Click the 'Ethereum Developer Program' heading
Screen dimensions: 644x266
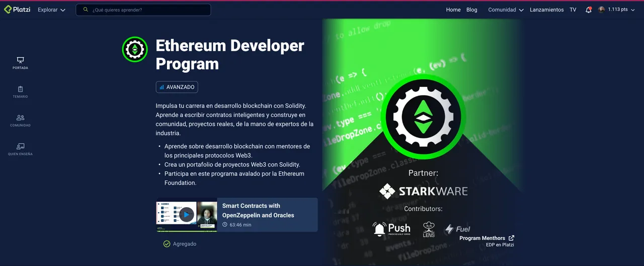coord(230,54)
